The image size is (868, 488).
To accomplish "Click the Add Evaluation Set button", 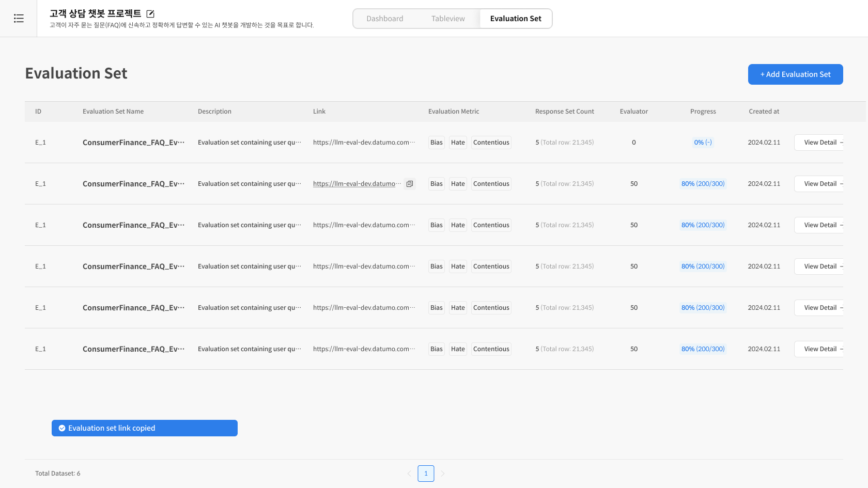I will 795,74.
